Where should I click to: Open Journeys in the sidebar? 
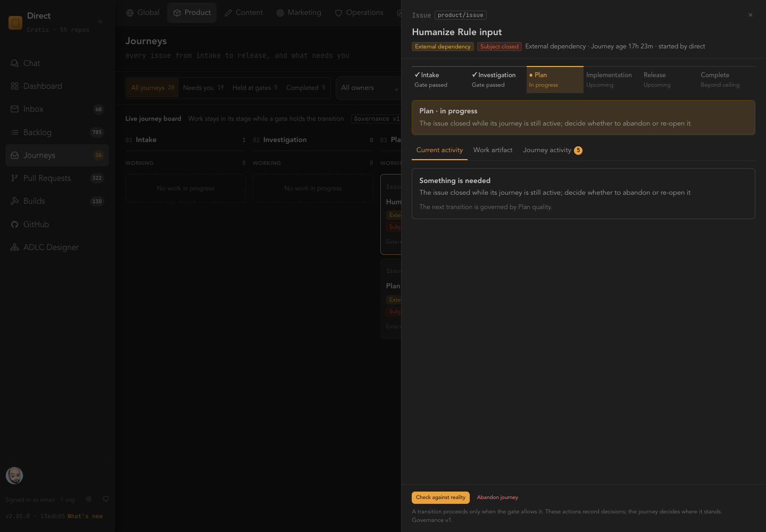click(57, 155)
